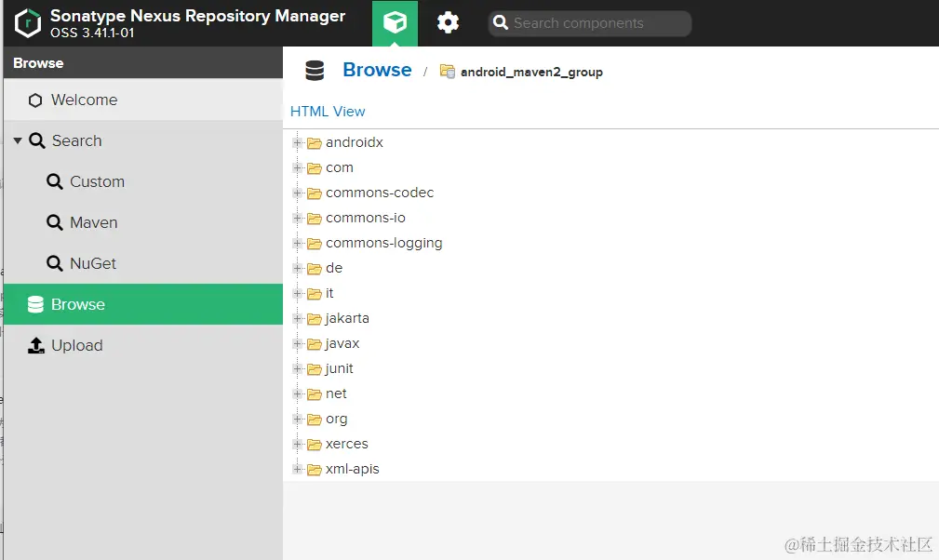Open the administration gear icon
This screenshot has width=939, height=560.
point(448,23)
